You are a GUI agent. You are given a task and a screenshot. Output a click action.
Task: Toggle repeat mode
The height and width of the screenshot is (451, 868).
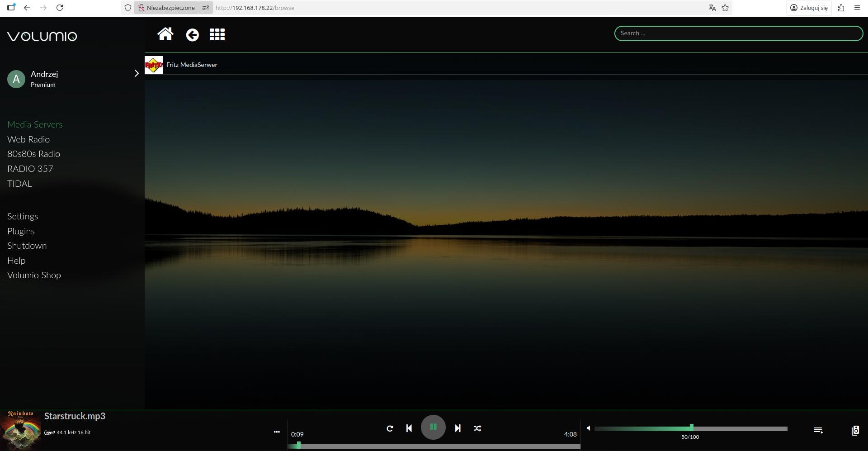[390, 428]
